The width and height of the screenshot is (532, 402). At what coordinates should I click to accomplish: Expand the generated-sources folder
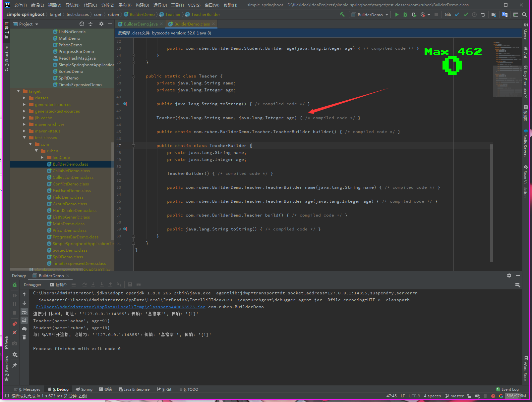(24, 105)
